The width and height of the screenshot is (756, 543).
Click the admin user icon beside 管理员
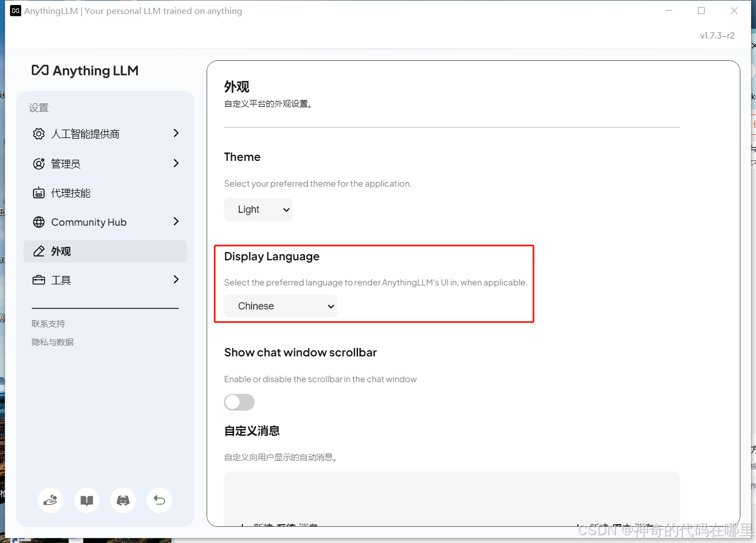click(x=39, y=164)
